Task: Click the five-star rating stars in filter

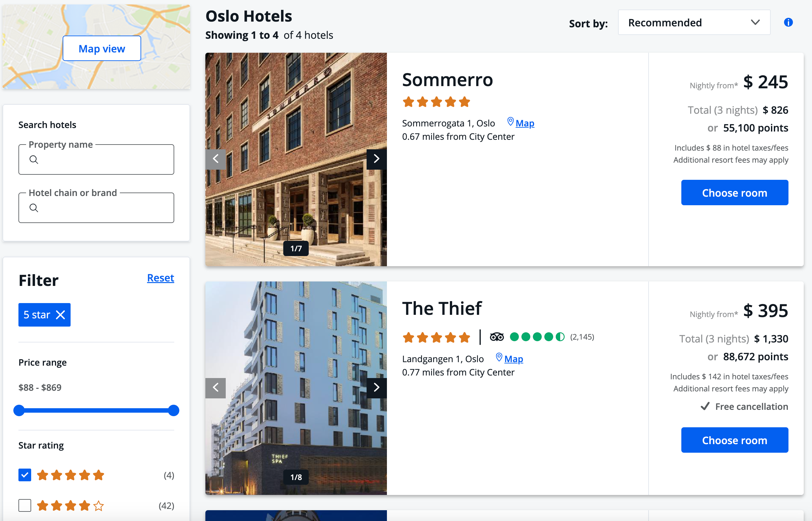Action: click(x=70, y=475)
